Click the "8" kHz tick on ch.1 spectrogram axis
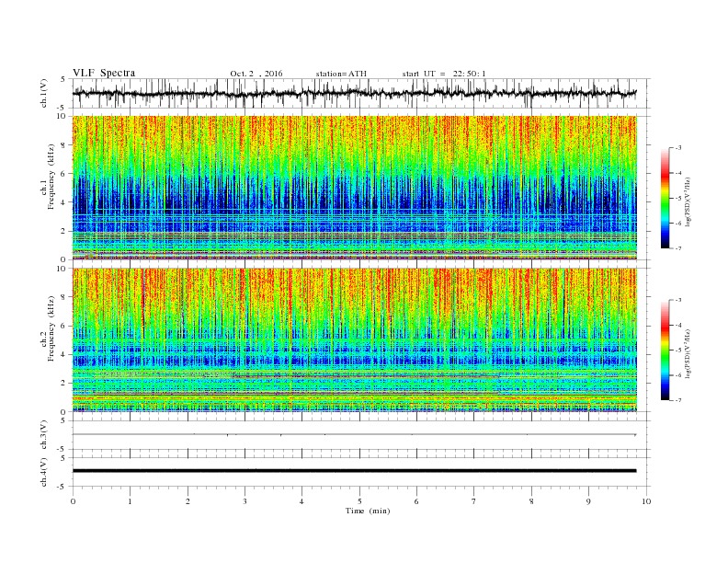This screenshot has height=563, width=728. coord(64,145)
